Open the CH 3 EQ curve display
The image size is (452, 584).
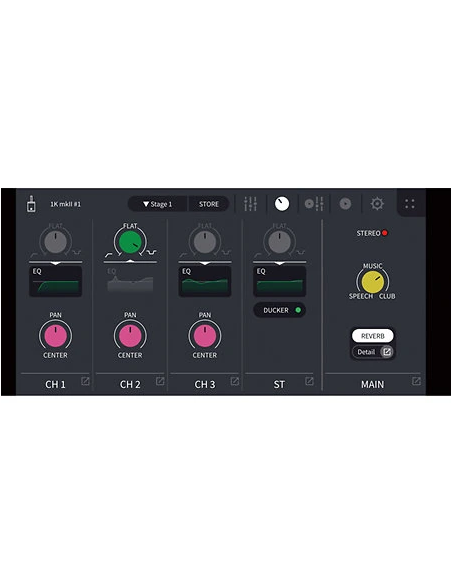tap(205, 281)
